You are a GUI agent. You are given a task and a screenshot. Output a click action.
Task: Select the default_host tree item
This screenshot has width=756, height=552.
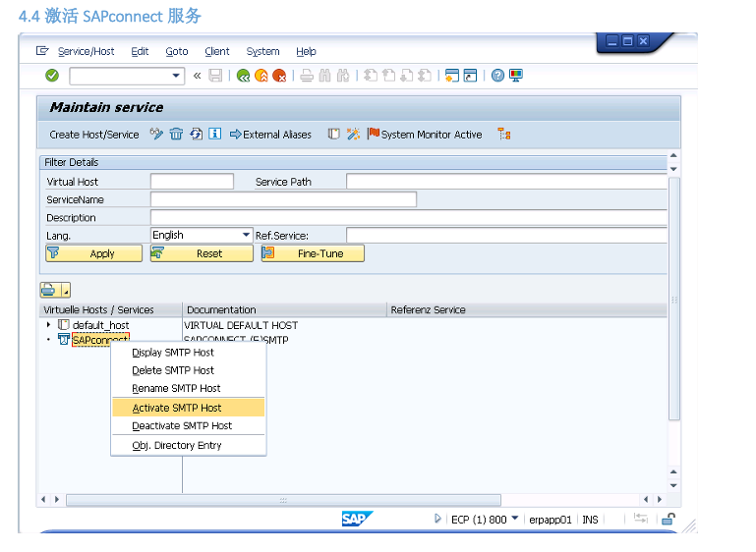pos(101,325)
